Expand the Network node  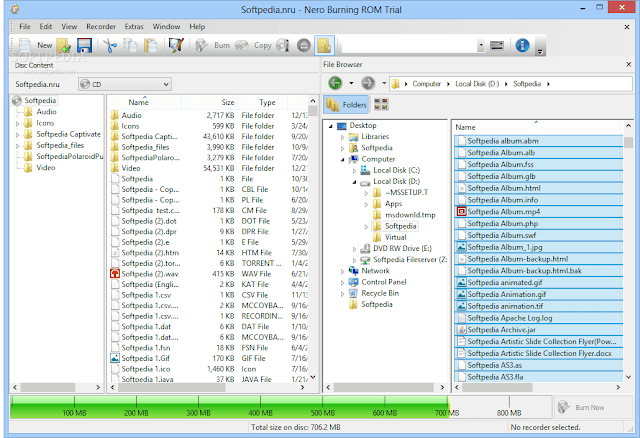[x=342, y=271]
